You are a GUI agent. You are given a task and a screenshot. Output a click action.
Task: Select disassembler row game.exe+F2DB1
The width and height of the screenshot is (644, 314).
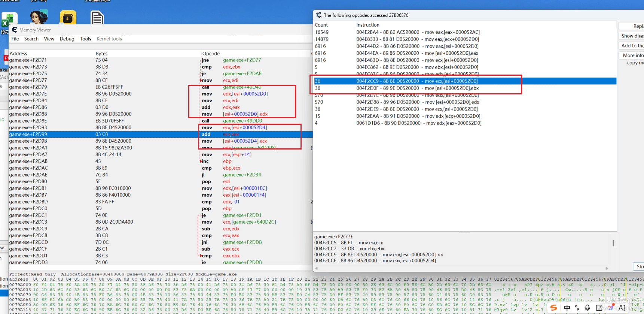(x=161, y=188)
